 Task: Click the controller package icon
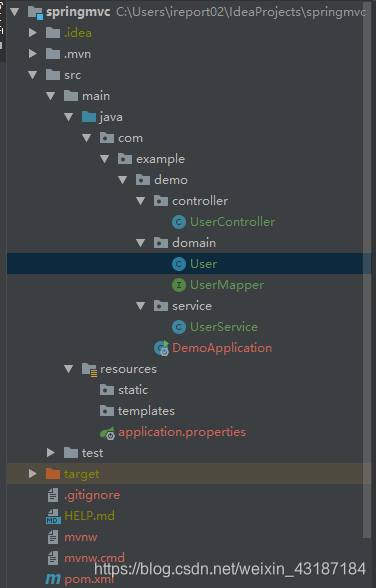pos(161,201)
